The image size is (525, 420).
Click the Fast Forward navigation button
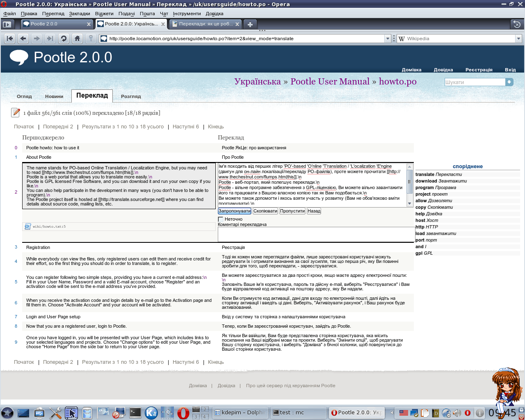(x=50, y=39)
